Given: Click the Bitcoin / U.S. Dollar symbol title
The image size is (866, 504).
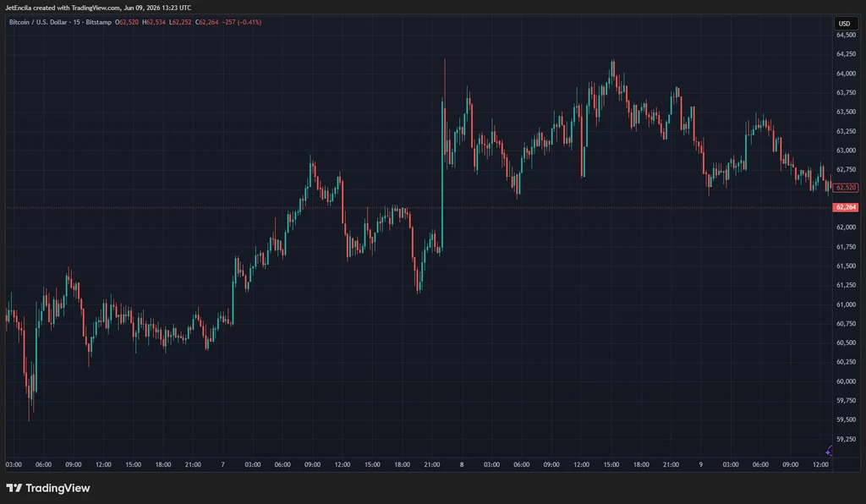Looking at the screenshot, I should pos(39,23).
